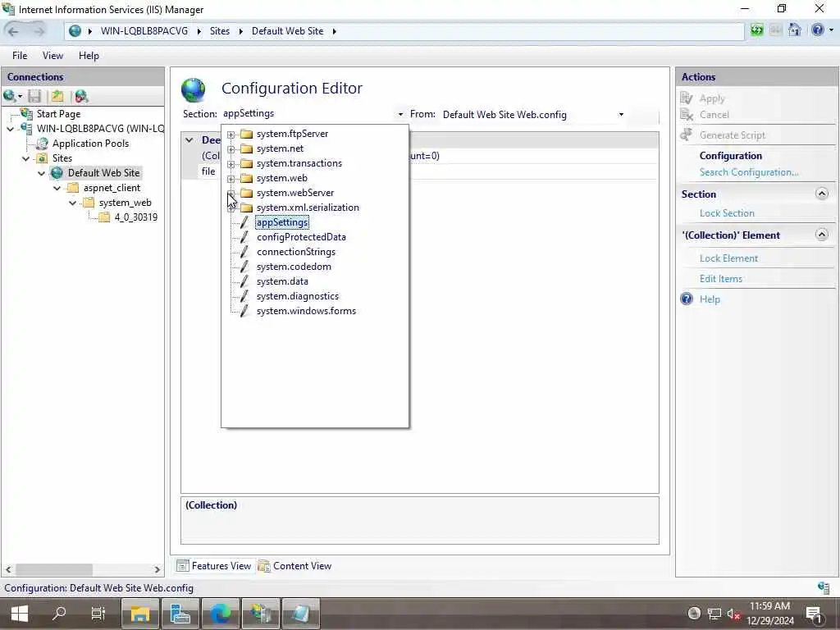Click the system.webServer folder icon
840x630 pixels.
click(246, 193)
